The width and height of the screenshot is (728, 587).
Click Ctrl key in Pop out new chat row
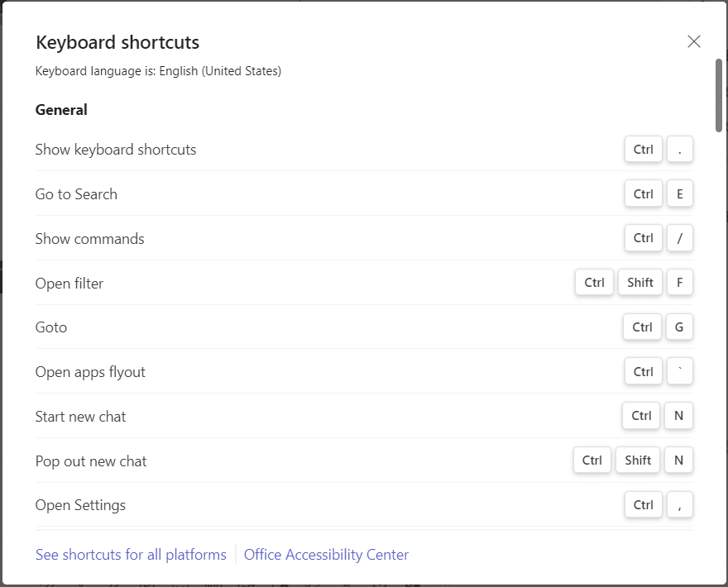592,460
